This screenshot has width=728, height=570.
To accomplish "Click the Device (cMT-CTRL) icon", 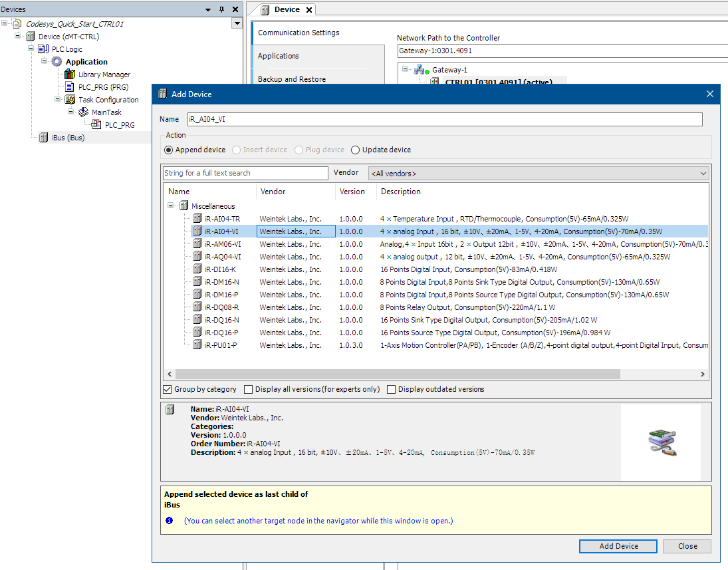I will point(30,36).
